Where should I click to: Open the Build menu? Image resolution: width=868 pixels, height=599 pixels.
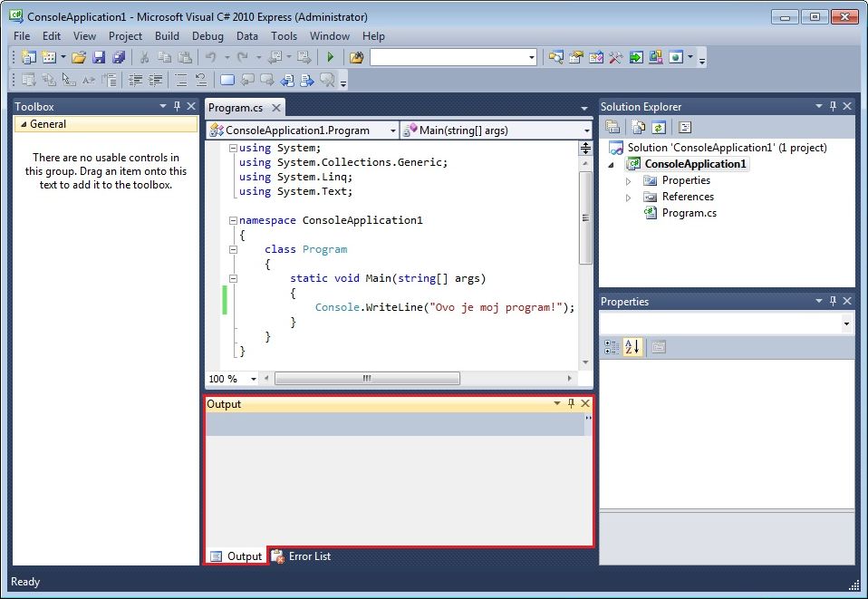[x=167, y=36]
